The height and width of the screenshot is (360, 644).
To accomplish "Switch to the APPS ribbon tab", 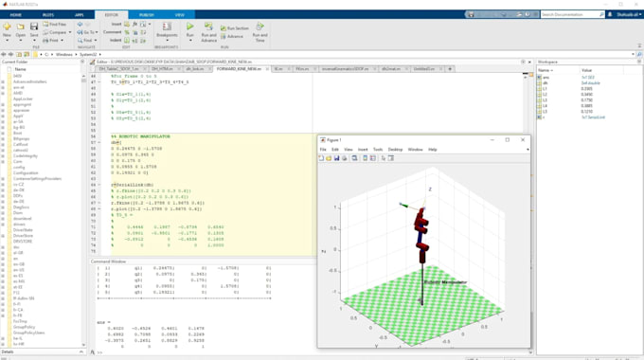I will point(79,15).
